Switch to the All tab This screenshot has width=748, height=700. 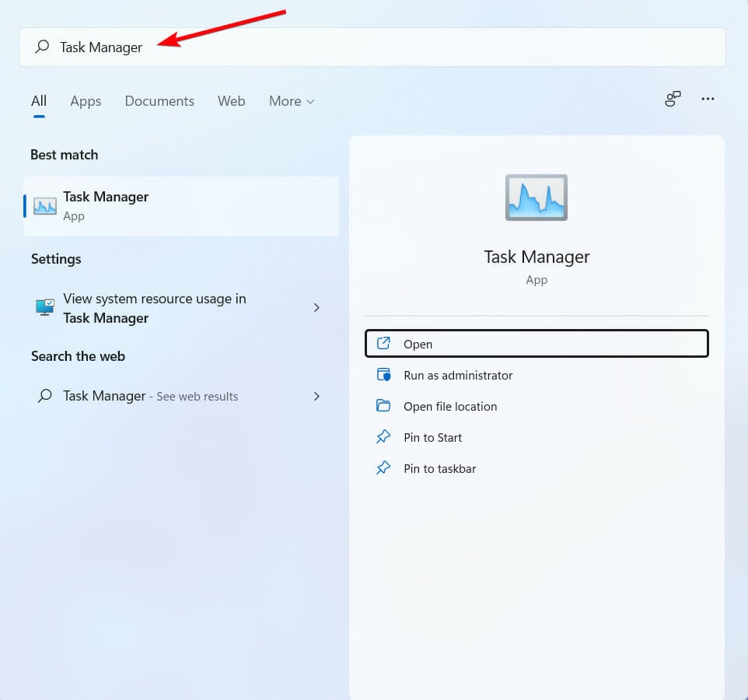(x=39, y=100)
